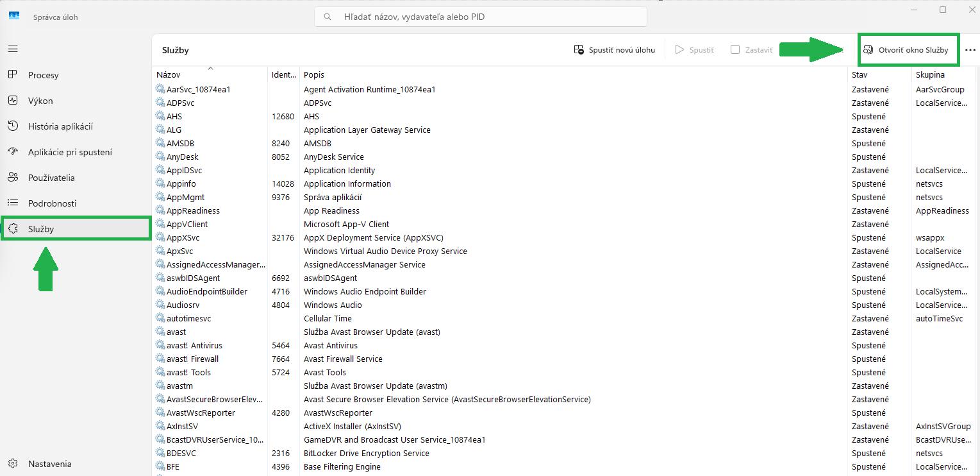Sort by the Skupina column header
Screen dimensions: 980x476
pyautogui.click(x=929, y=75)
